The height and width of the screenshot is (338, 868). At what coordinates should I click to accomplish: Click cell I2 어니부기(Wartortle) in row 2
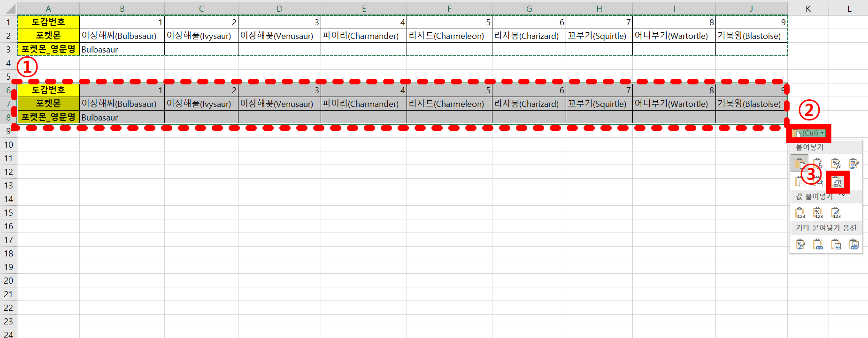click(x=674, y=36)
